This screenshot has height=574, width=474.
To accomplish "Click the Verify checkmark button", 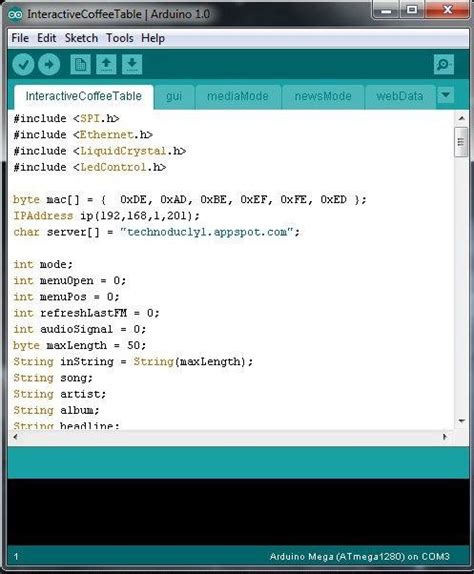I will [x=23, y=64].
